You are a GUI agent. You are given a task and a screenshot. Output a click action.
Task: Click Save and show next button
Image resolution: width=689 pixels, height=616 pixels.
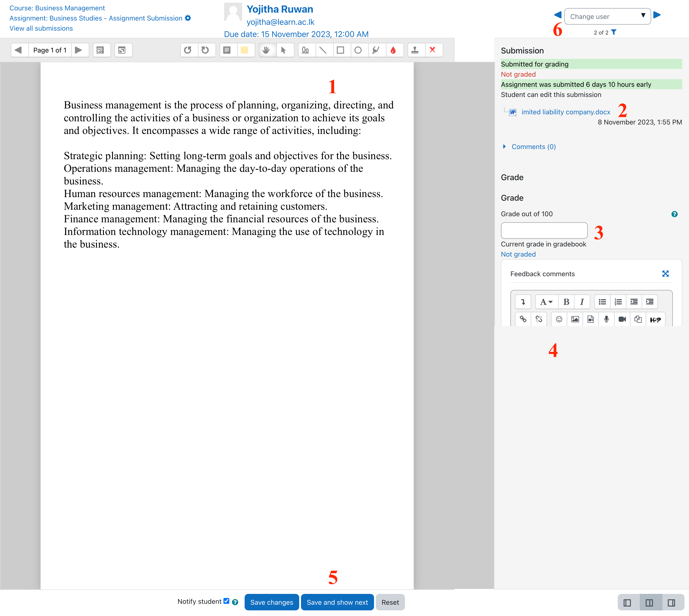coord(337,602)
